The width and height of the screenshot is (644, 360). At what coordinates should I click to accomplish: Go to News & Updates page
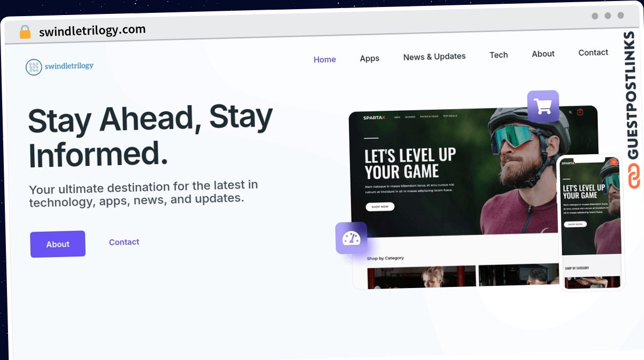[435, 56]
